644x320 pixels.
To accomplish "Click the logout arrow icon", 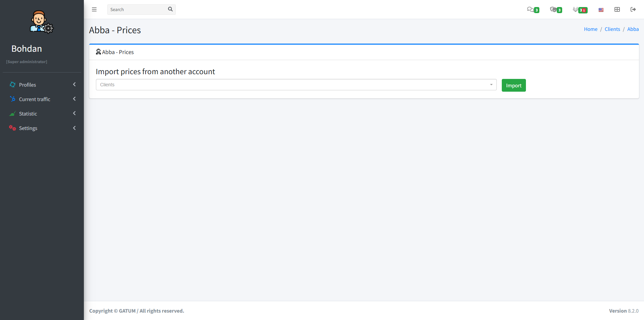I will tap(633, 9).
